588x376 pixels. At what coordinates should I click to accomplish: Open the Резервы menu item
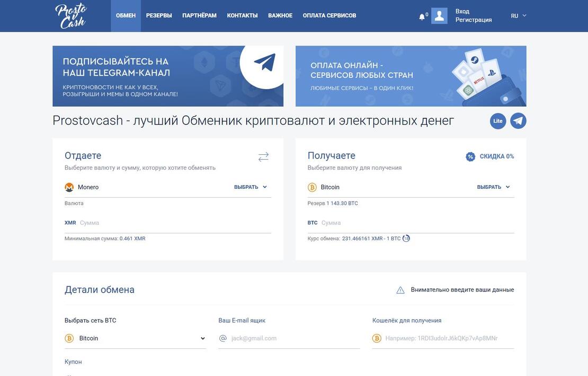coord(159,16)
